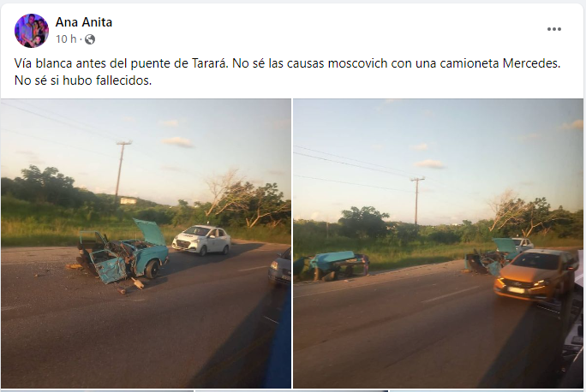586x392 pixels.
Task: Click the wrecked teal car in the right photo
Action: [490, 257]
